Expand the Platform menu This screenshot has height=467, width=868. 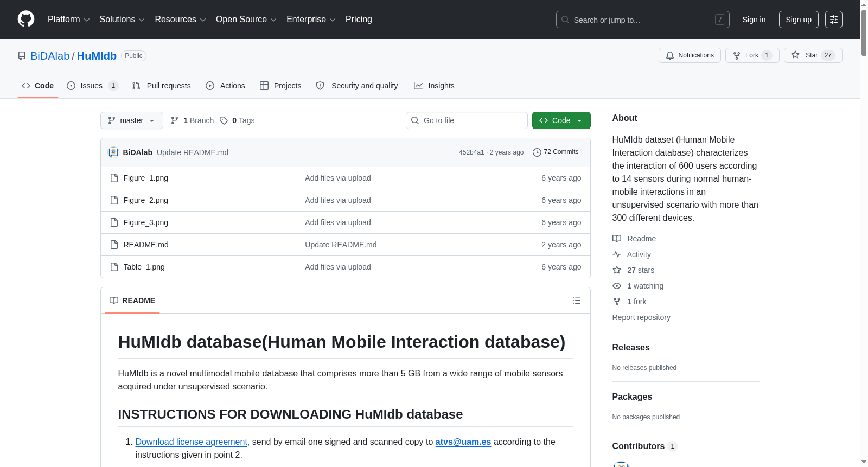[x=69, y=20]
